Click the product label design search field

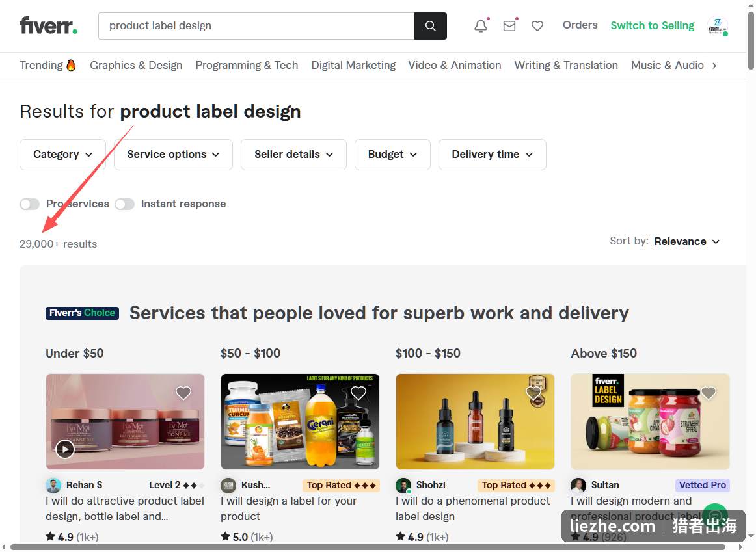[256, 26]
